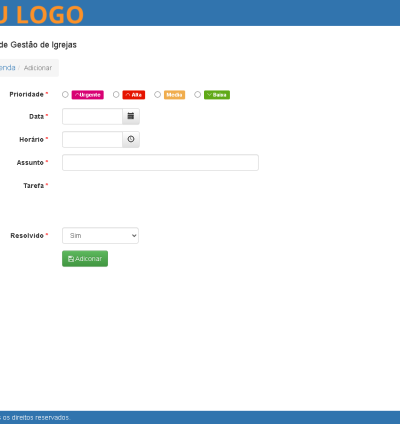Focus the Horário input field
400x424 pixels.
tap(92, 139)
